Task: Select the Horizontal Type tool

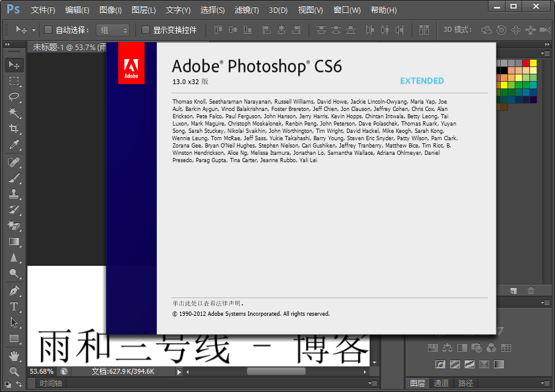Action: pos(14,307)
